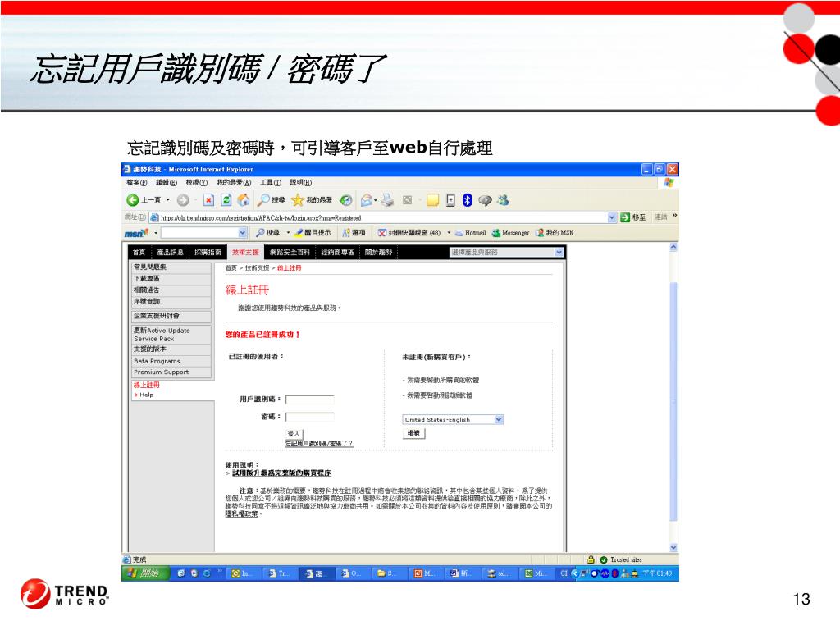The image size is (840, 630).
Task: Click the padlock icon in status bar
Action: pyautogui.click(x=591, y=559)
